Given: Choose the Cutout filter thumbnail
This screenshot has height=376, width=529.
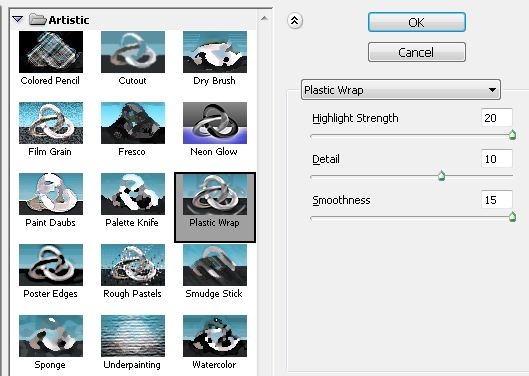Looking at the screenshot, I should point(133,52).
